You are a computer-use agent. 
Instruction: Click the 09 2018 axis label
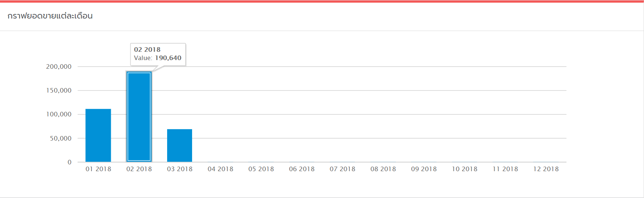[x=424, y=169]
